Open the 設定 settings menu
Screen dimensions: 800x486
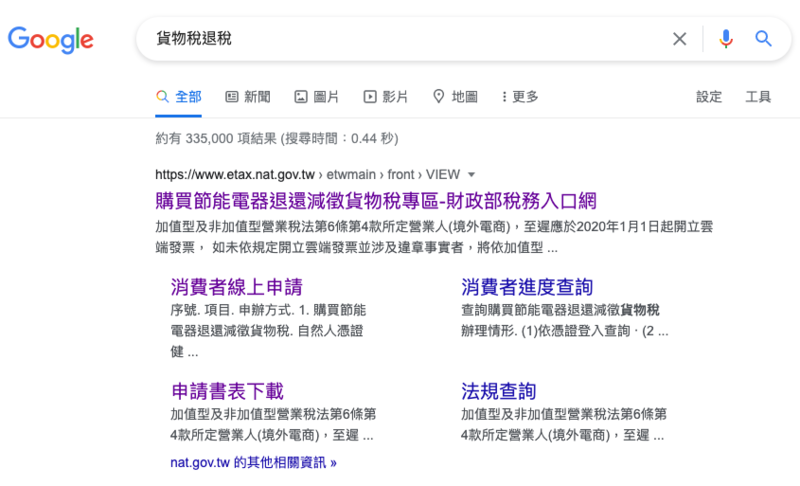pos(709,97)
